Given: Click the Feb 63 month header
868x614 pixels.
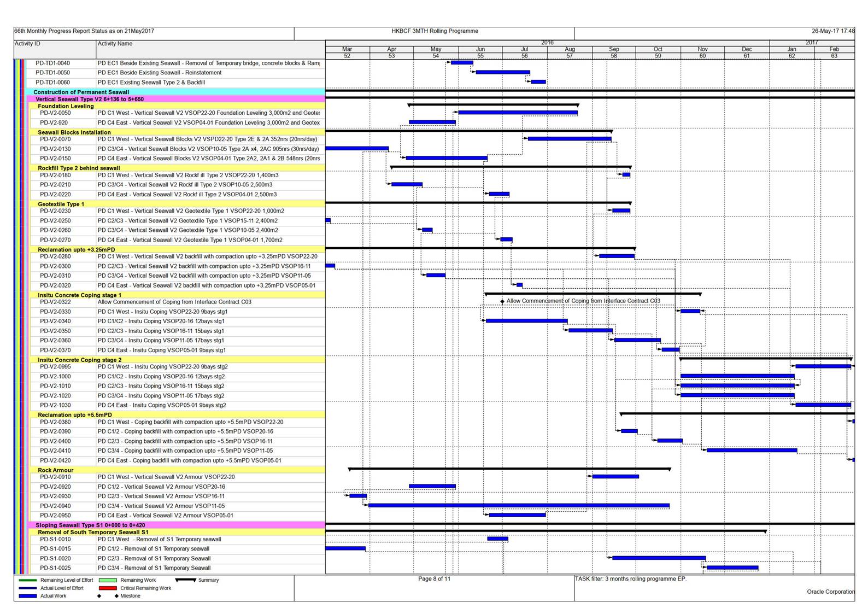Looking at the screenshot, I should tap(834, 52).
